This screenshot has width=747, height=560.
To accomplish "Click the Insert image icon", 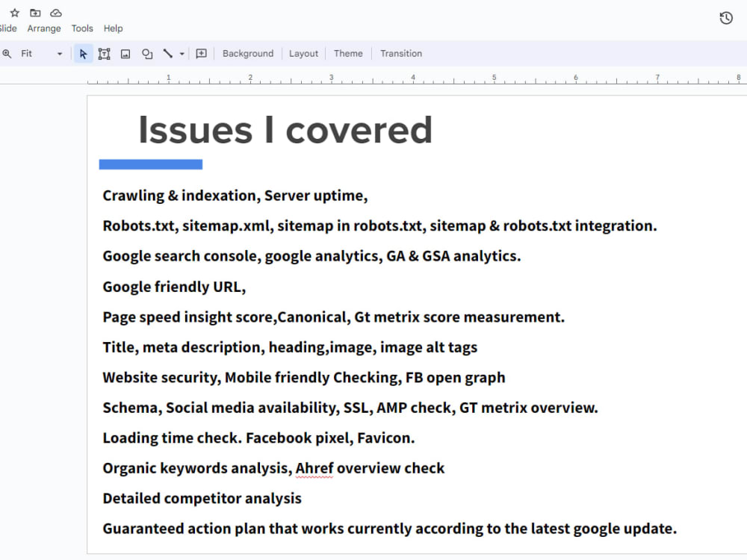I will pos(125,54).
